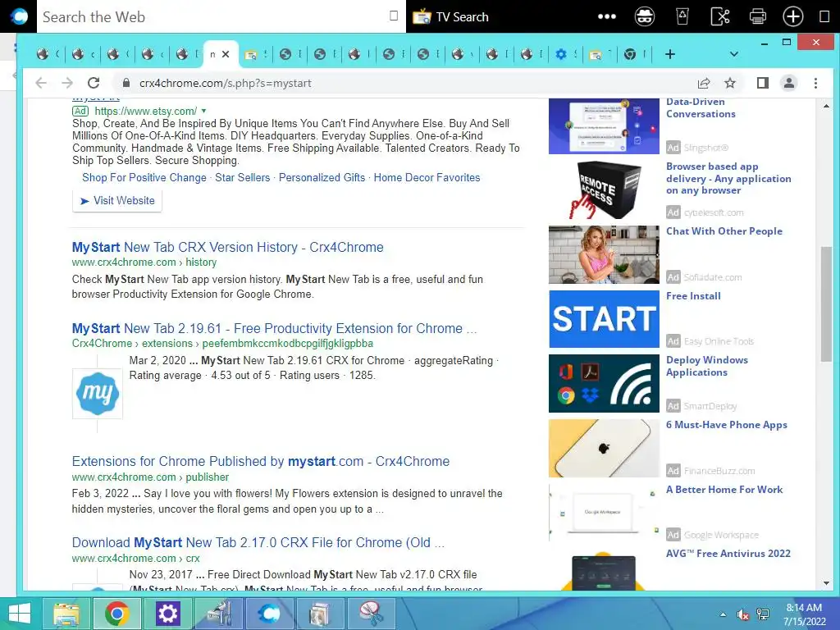Screen dimensions: 840x630
Task: Click the peefembmkccmkodbcpgilfjgkligpbba breadcrumb text
Action: tap(288, 344)
